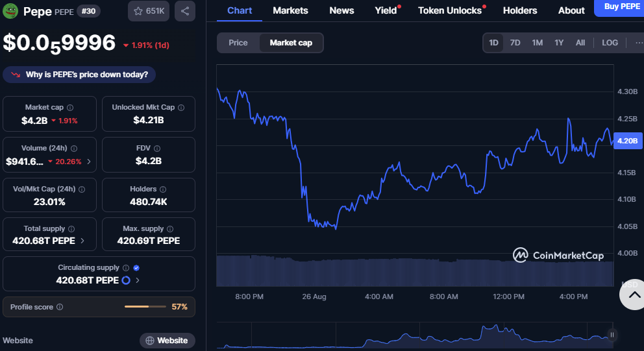
Task: Switch chart to Price view
Action: tap(238, 43)
